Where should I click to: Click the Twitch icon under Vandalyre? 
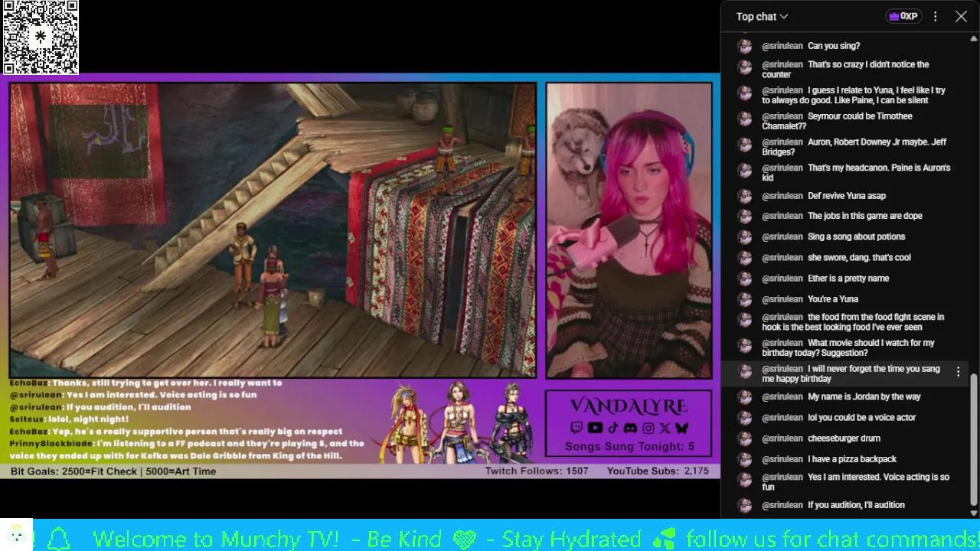[577, 428]
